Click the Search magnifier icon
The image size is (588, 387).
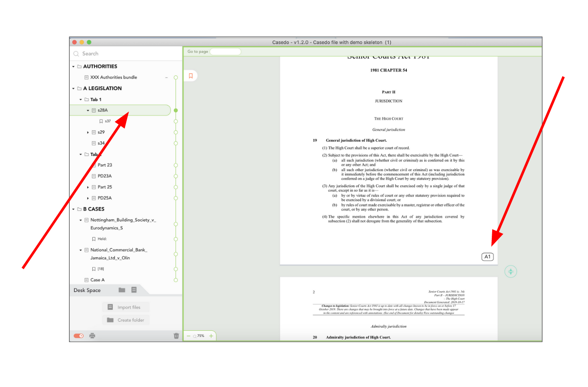[x=76, y=54]
